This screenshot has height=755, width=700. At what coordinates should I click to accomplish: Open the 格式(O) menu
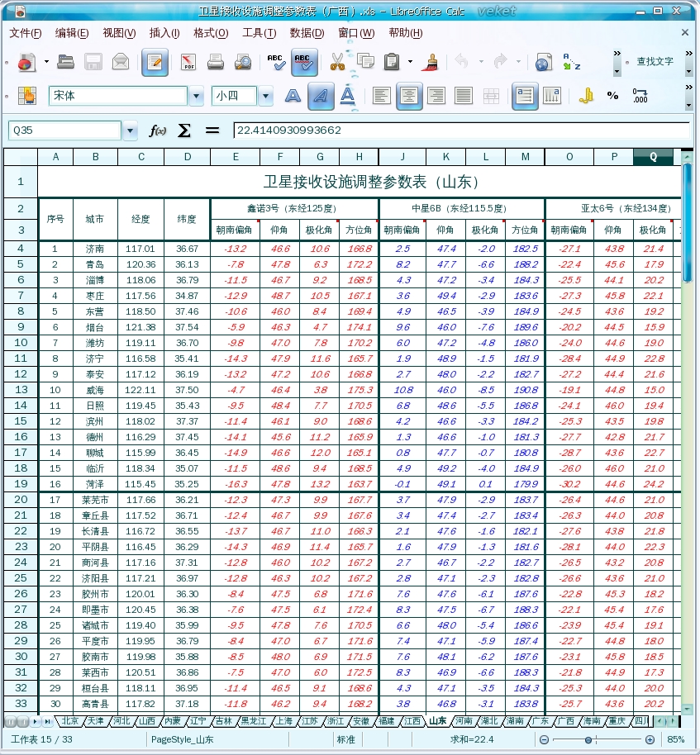click(211, 33)
